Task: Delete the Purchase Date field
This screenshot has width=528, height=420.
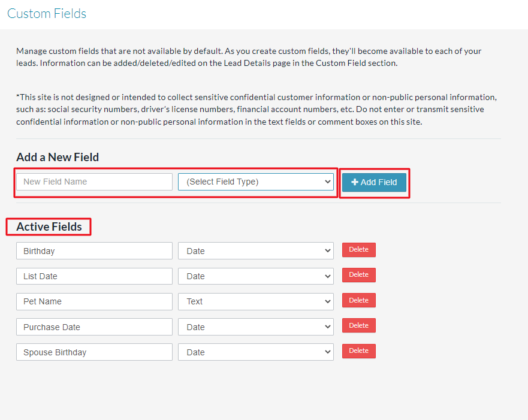Action: 358,325
